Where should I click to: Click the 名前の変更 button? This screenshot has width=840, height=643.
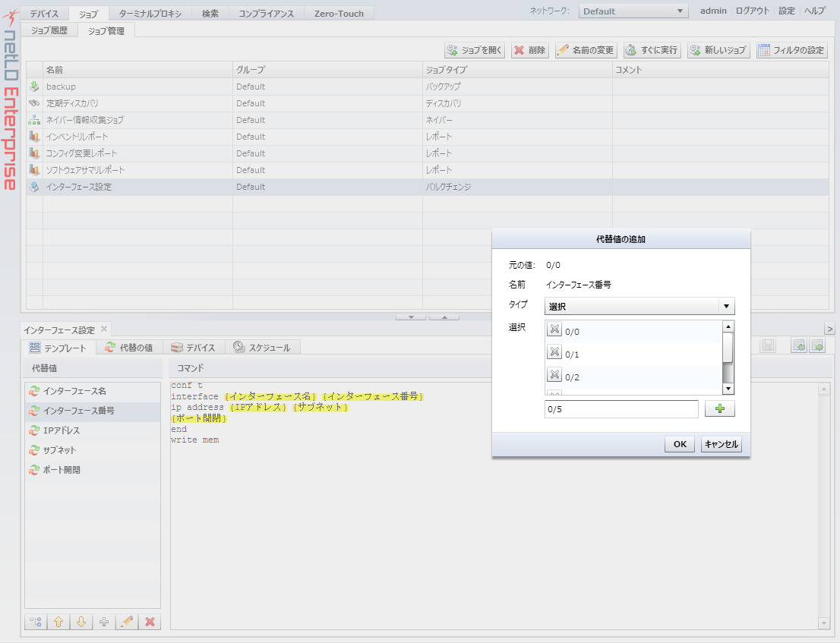pyautogui.click(x=586, y=50)
